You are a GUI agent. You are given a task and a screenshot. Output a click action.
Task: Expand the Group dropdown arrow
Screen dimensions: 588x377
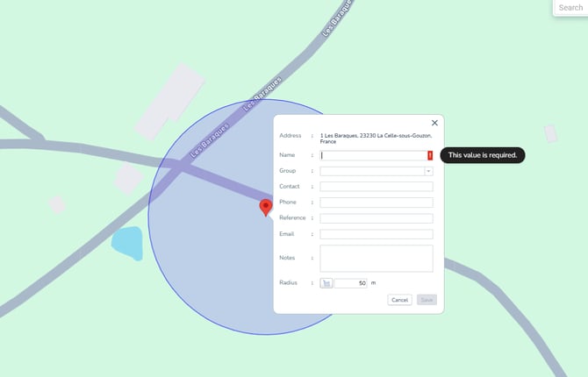click(428, 171)
